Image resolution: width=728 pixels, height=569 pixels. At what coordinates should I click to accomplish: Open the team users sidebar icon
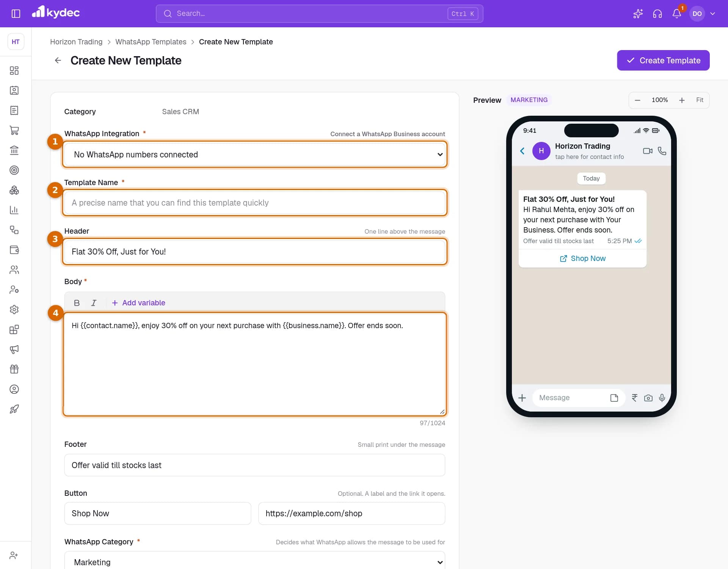pos(14,270)
